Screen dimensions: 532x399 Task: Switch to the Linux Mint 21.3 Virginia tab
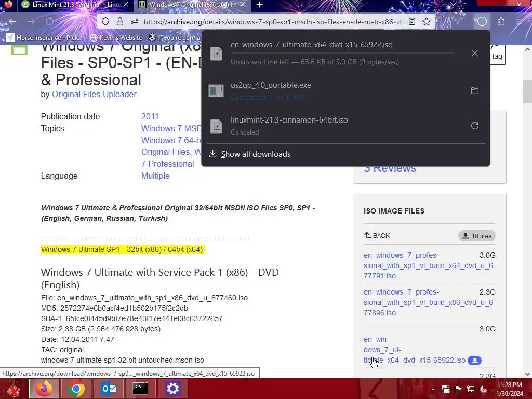76,5
